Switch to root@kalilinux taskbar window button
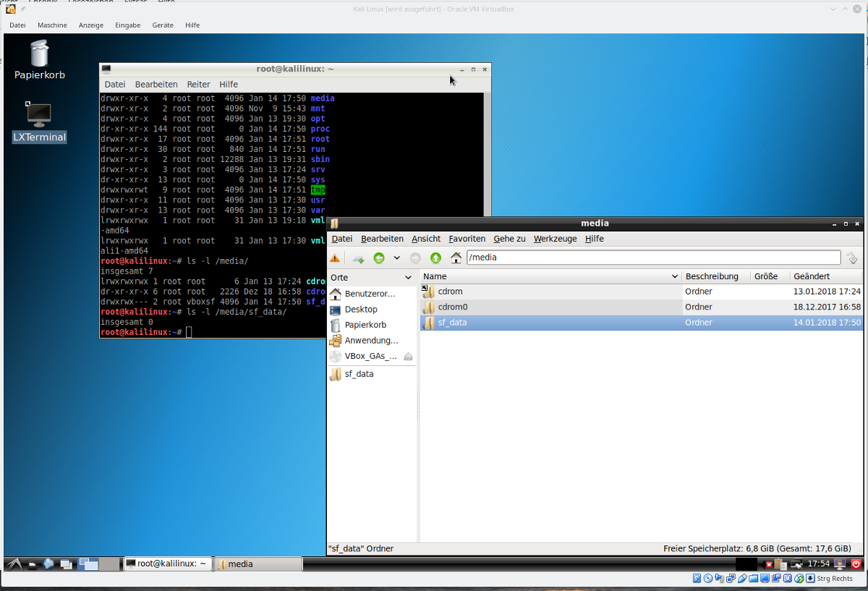The height and width of the screenshot is (591, 868). (167, 564)
